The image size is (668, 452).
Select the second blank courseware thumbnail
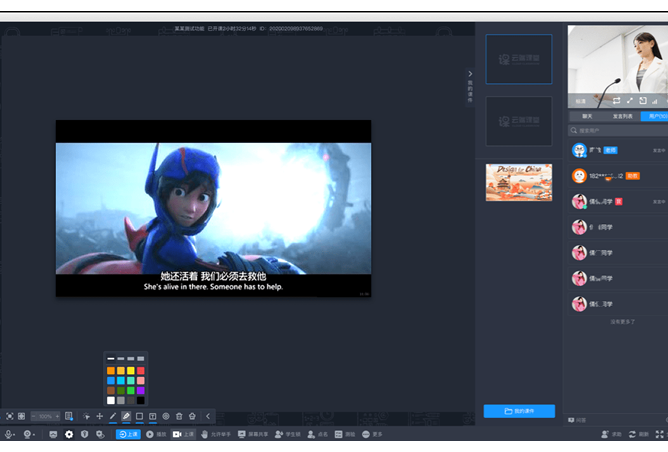click(519, 121)
